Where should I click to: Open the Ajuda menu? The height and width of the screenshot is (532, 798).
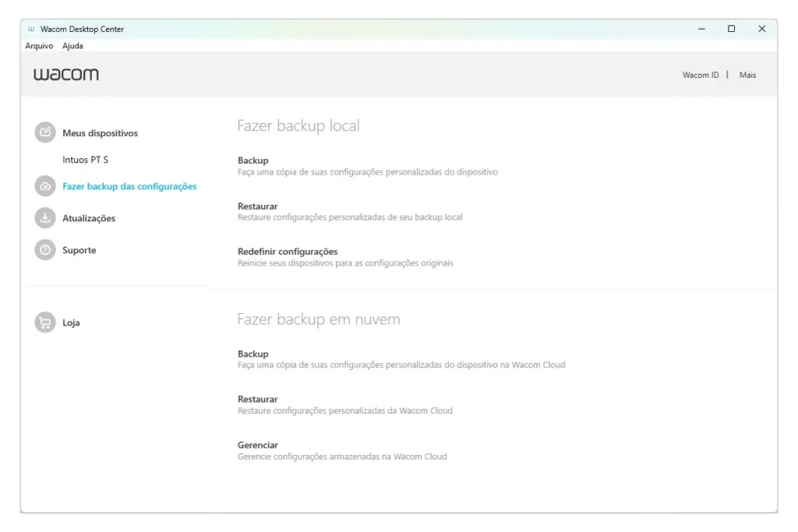coord(72,46)
